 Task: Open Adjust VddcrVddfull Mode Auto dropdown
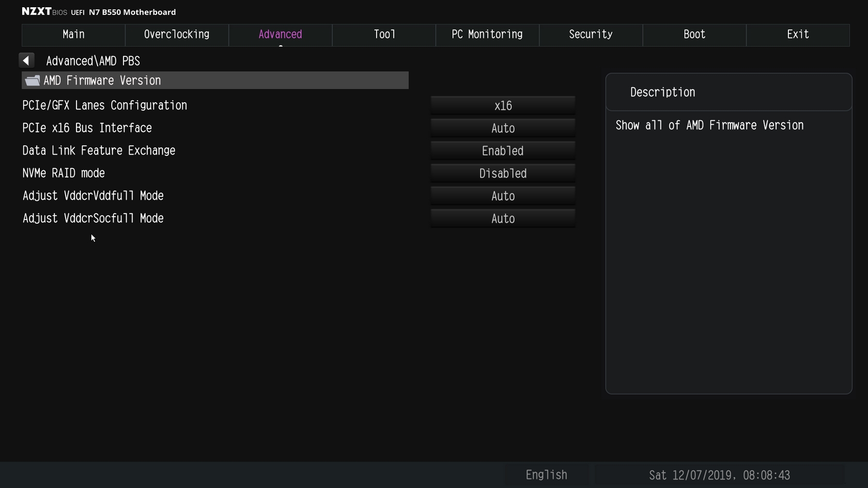pyautogui.click(x=503, y=196)
